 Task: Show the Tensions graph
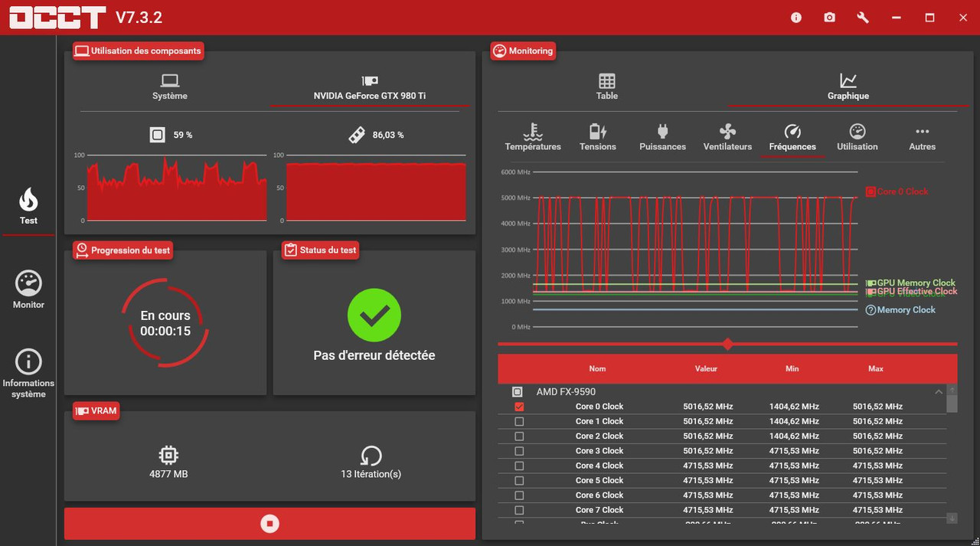(x=598, y=138)
